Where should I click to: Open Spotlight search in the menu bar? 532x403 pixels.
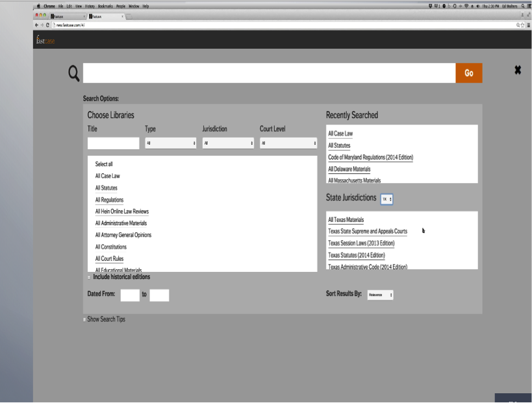click(523, 6)
